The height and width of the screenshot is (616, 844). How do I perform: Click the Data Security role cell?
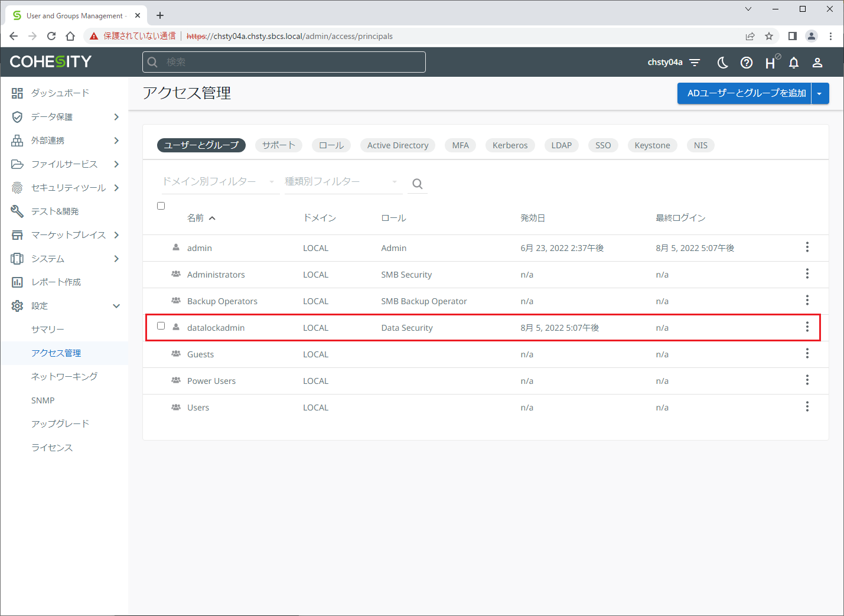point(407,328)
